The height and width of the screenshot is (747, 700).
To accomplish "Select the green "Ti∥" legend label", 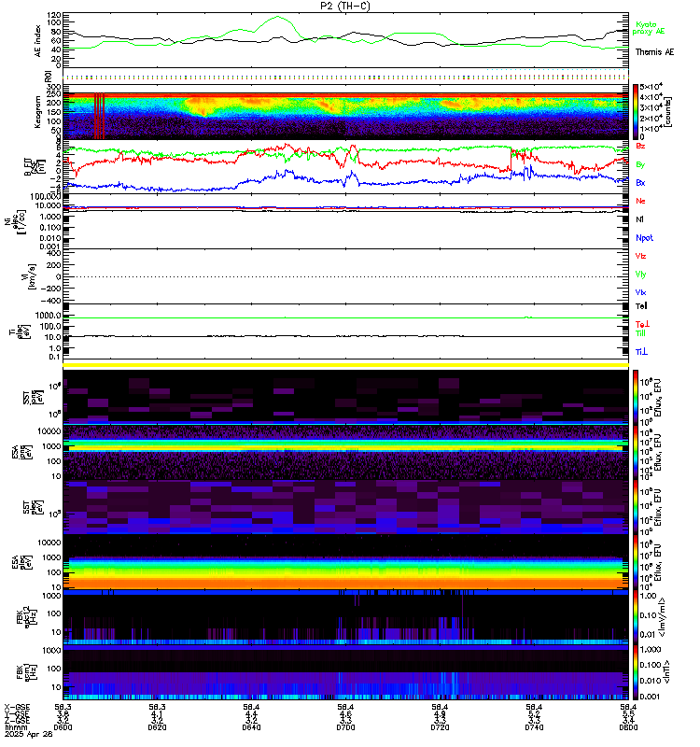I will 640,333.
